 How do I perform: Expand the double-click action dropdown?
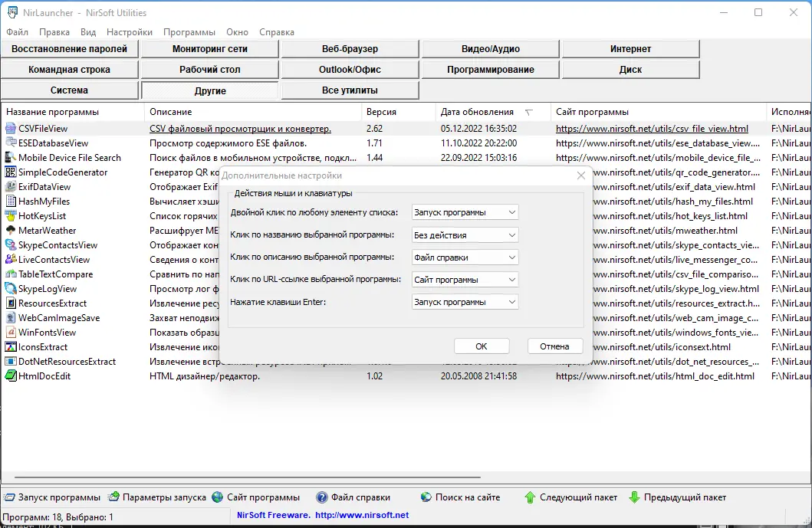(465, 212)
